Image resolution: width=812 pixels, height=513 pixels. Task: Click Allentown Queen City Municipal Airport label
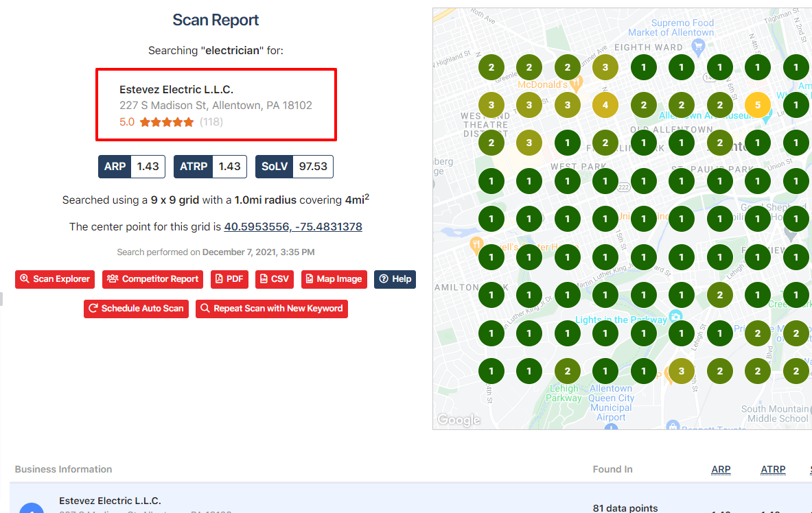pyautogui.click(x=611, y=403)
